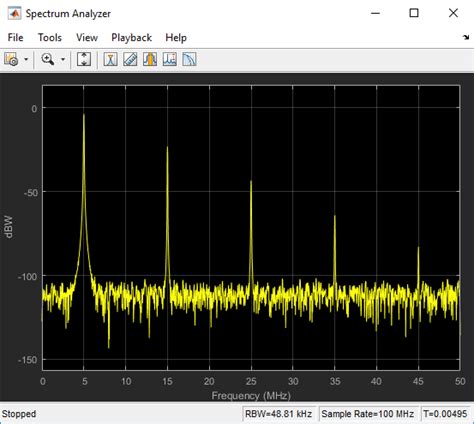Open the File menu

point(15,38)
